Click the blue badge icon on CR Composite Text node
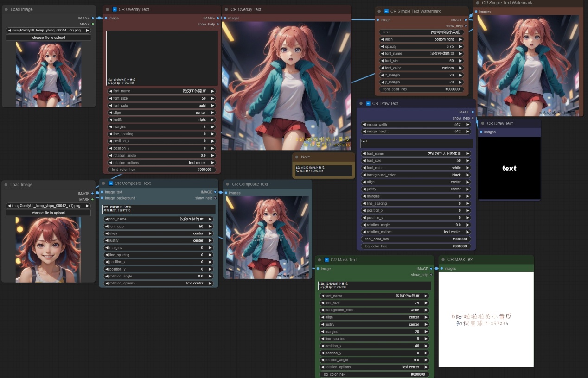 tap(111, 183)
